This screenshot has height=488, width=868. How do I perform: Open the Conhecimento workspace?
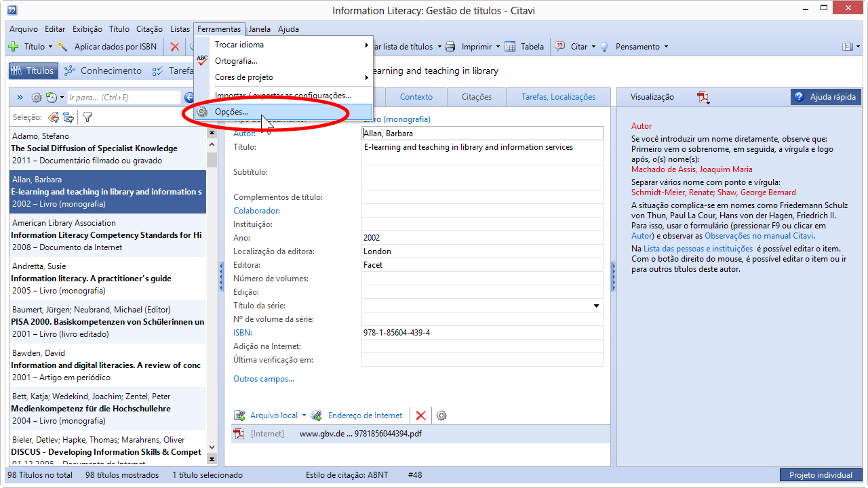click(x=102, y=70)
